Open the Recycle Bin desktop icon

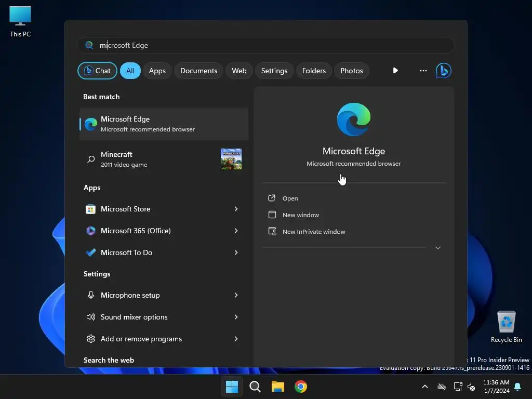point(506,327)
